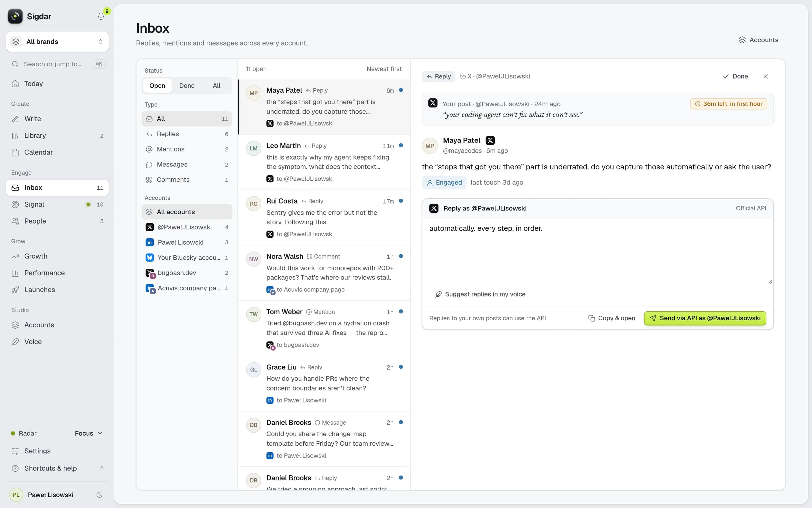Open Settings
812x508 pixels.
coord(58,451)
